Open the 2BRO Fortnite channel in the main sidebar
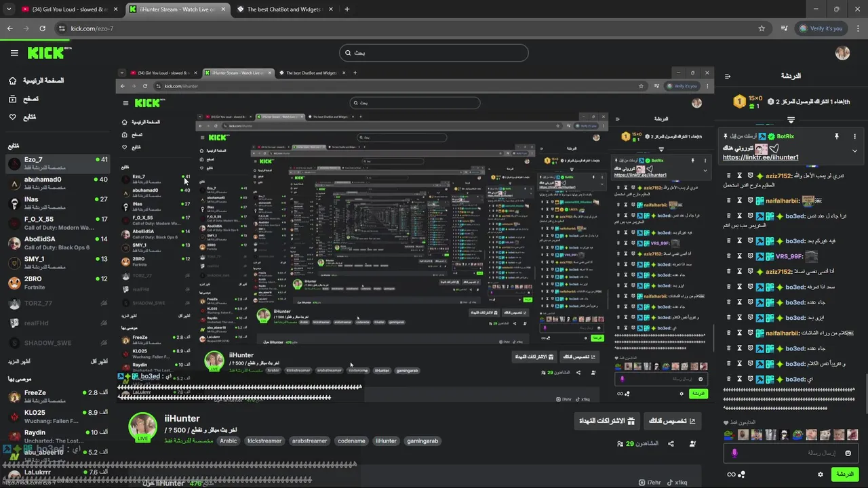 click(x=58, y=283)
